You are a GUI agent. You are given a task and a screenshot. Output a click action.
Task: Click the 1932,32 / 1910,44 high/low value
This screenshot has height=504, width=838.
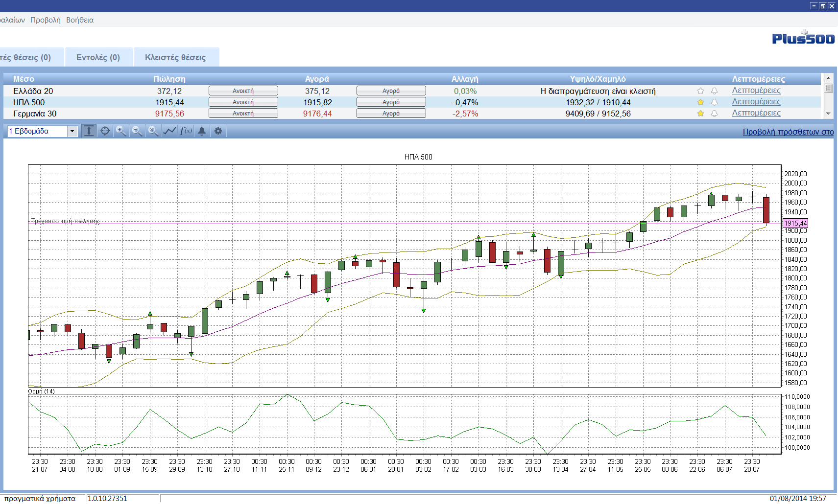pos(598,102)
